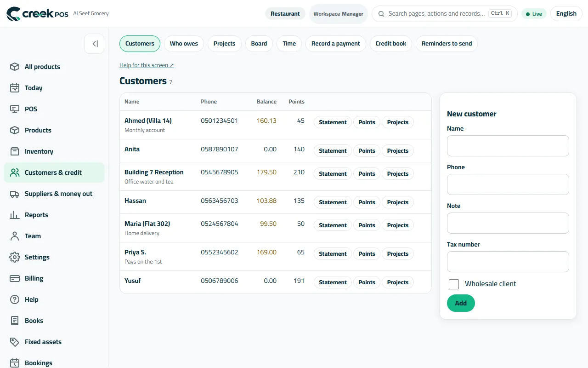Click the Points column header
Image resolution: width=588 pixels, height=368 pixels.
tap(296, 102)
